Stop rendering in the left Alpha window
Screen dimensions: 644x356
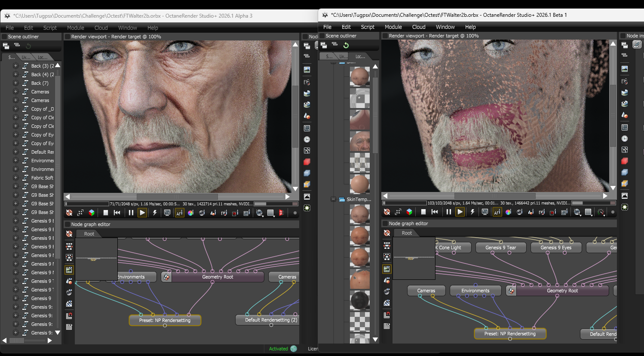click(106, 213)
